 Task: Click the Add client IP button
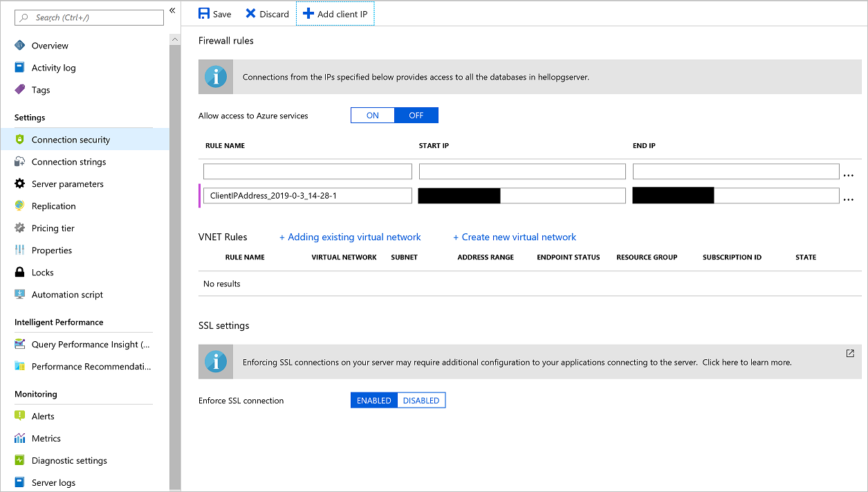click(x=335, y=14)
